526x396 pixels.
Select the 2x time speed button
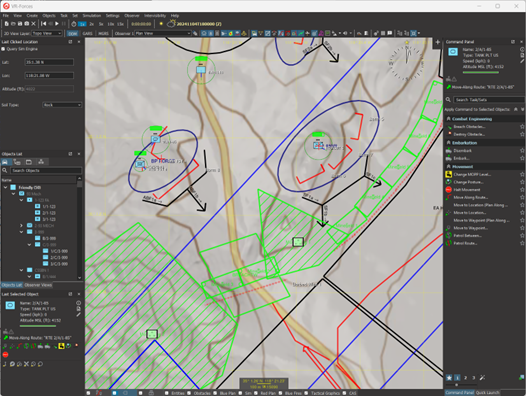click(92, 24)
